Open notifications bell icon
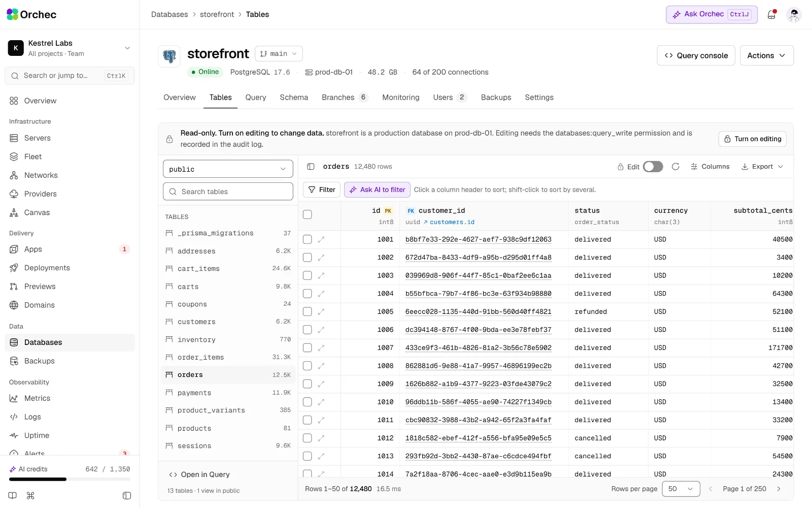This screenshot has width=812, height=508. click(x=771, y=15)
